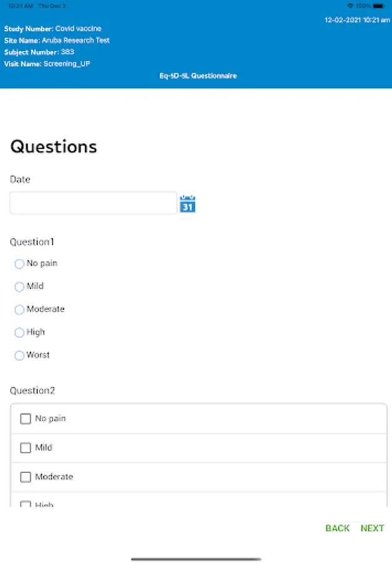Tap the battery status icon
392x564 pixels.
pos(379,6)
